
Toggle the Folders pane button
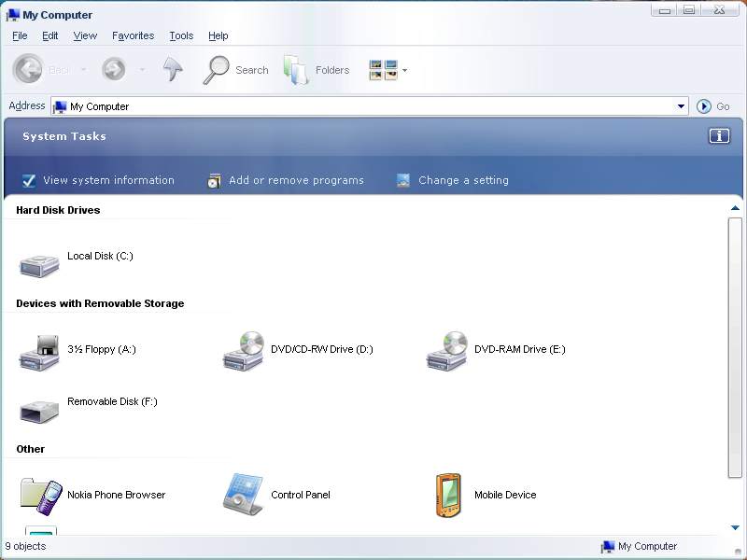[317, 70]
